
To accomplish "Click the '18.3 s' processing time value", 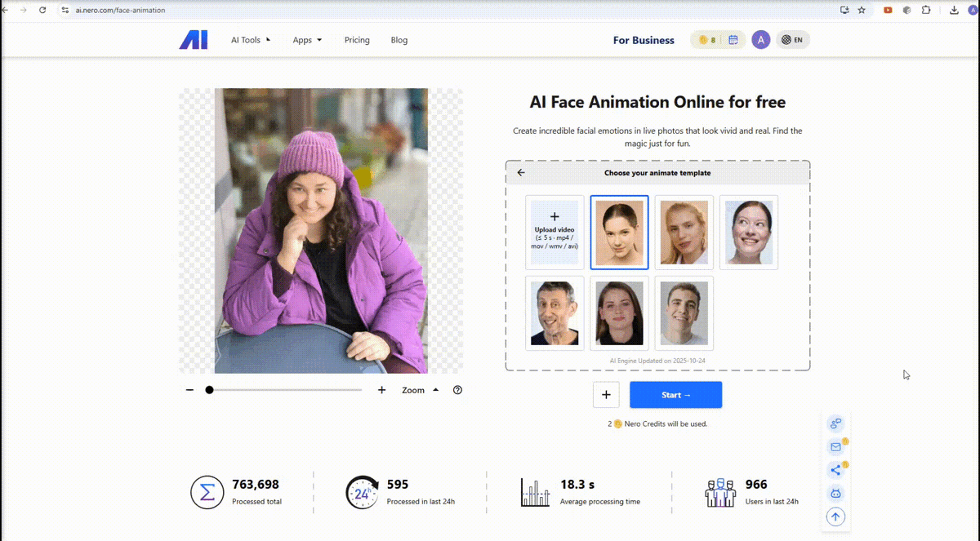I will point(577,485).
